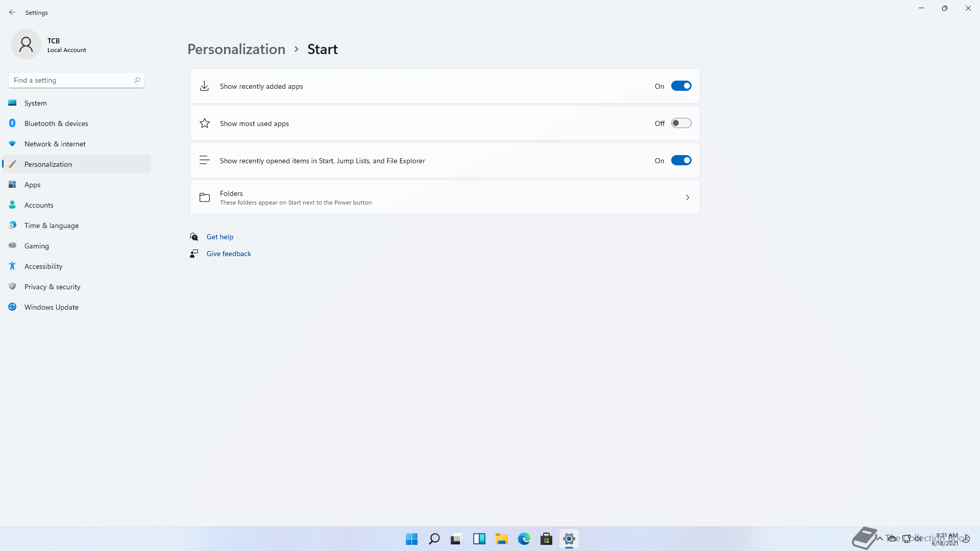Select System in the sidebar
The width and height of the screenshot is (980, 551).
(x=77, y=103)
